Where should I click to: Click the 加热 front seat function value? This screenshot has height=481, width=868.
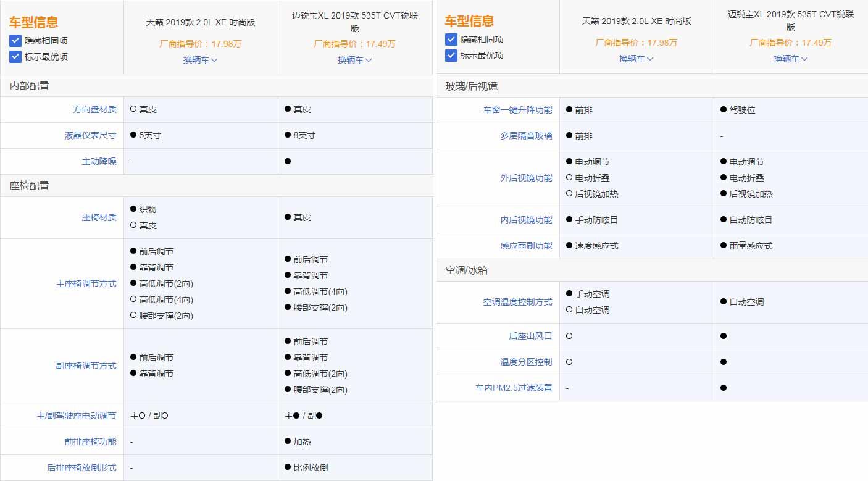pyautogui.click(x=302, y=441)
